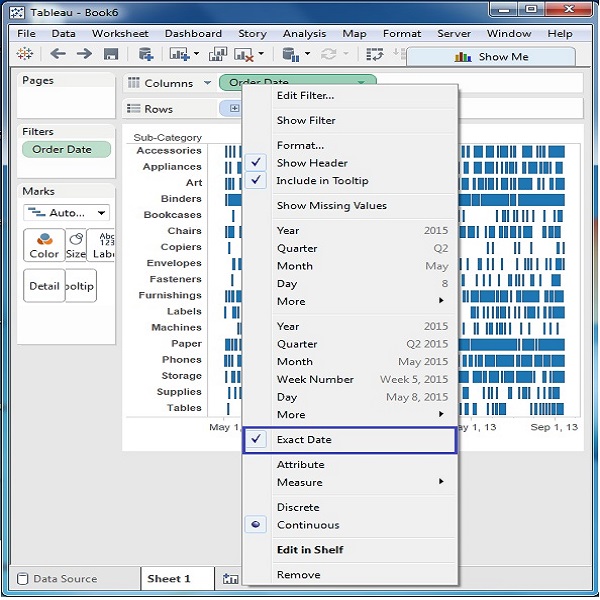This screenshot has width=600, height=600.
Task: Select the Continuous radio option
Action: pyautogui.click(x=308, y=525)
